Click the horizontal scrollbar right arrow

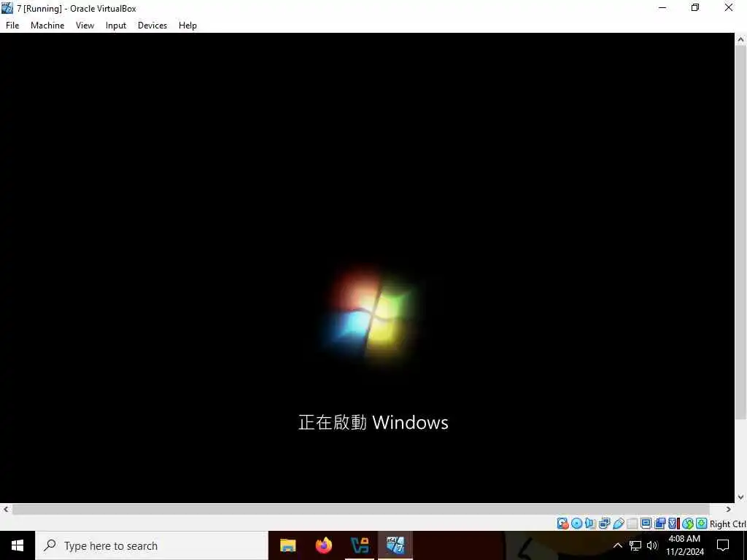729,509
